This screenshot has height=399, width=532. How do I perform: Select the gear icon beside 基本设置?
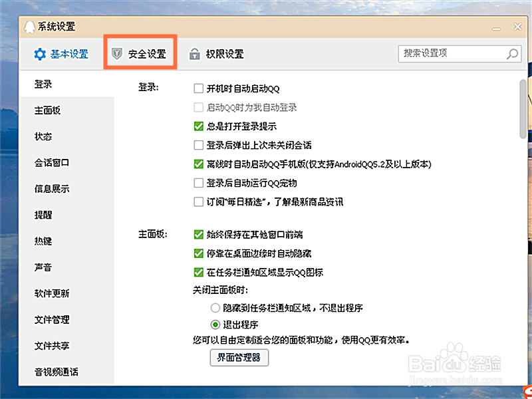(39, 54)
